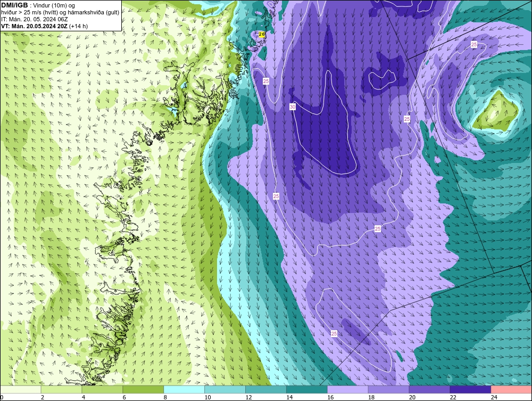Viewport: 532px width, 401px height.
Task: Click the legend scale number 20
Action: [412, 397]
